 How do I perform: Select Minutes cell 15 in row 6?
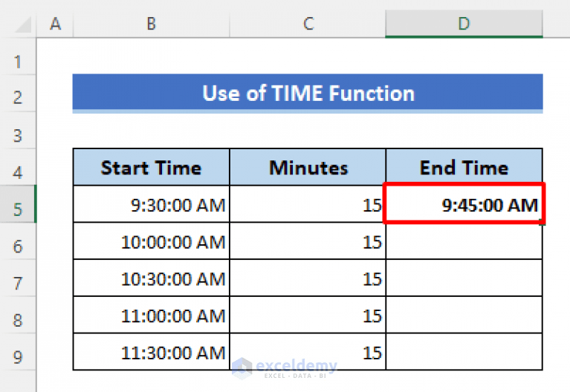click(308, 241)
